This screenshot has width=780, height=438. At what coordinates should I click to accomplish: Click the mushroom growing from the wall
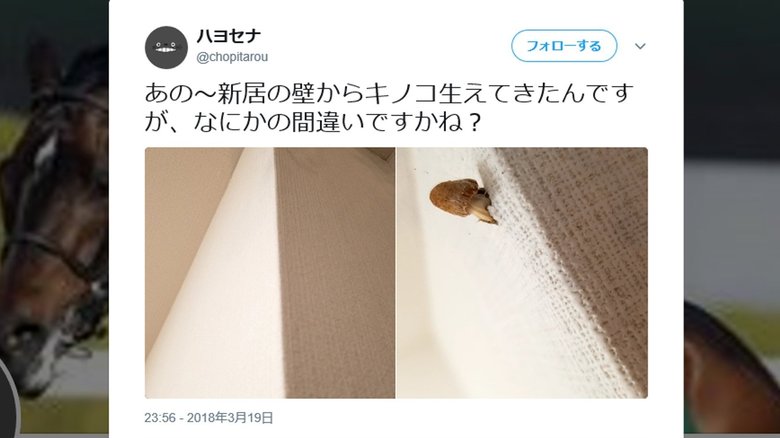click(x=463, y=200)
